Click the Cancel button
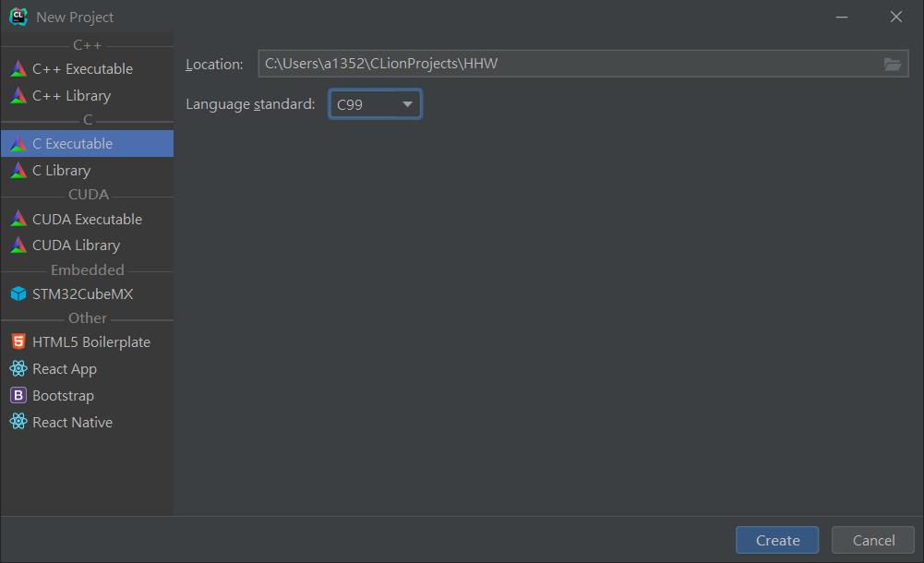 click(x=873, y=540)
